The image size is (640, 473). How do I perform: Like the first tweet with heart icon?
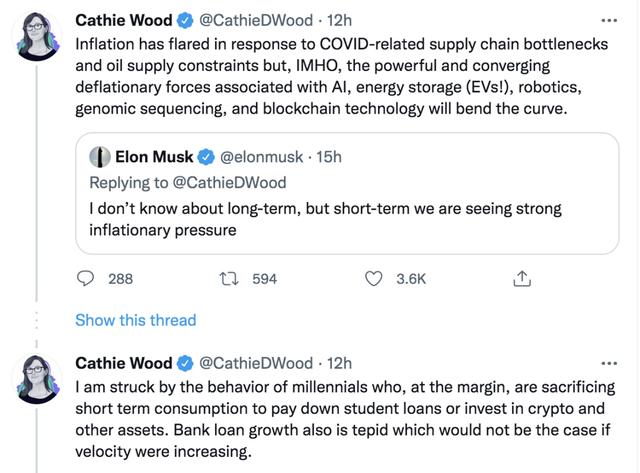click(375, 279)
